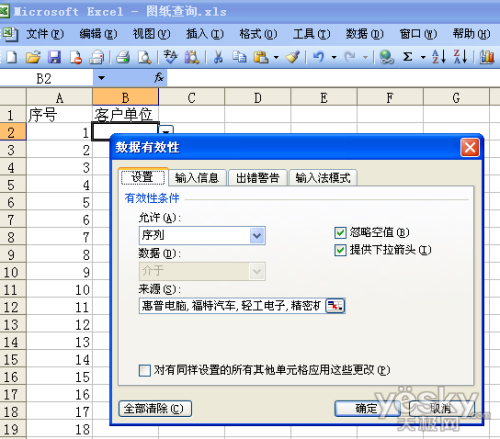Click the 确定 button

pos(367,408)
